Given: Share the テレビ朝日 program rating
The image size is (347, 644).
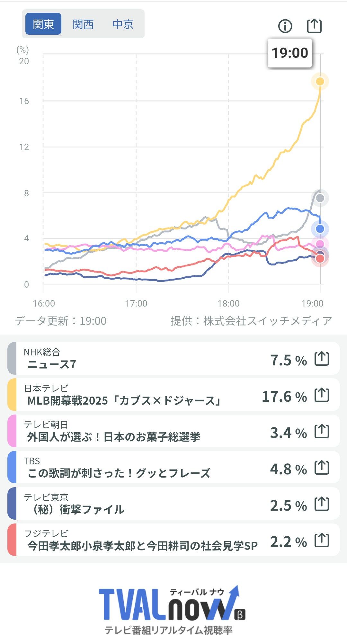Looking at the screenshot, I should [x=322, y=431].
